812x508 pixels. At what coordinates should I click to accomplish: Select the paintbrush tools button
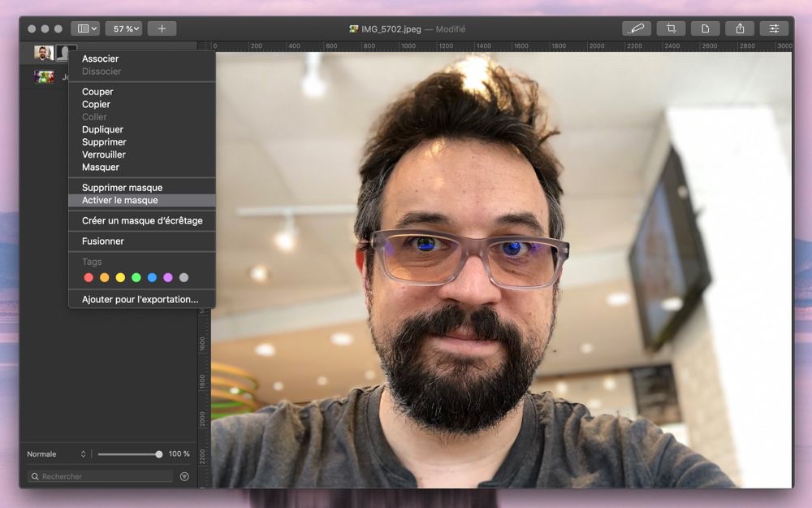636,28
